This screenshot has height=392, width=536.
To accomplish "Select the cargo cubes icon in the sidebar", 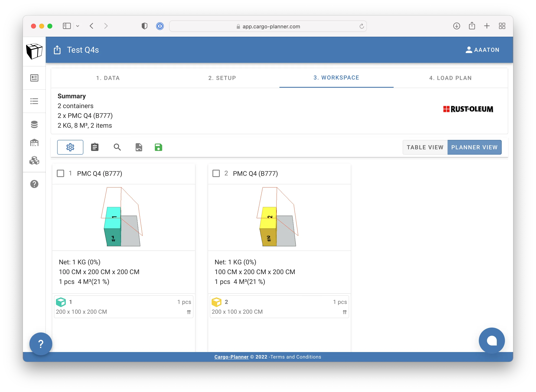I will point(35,160).
